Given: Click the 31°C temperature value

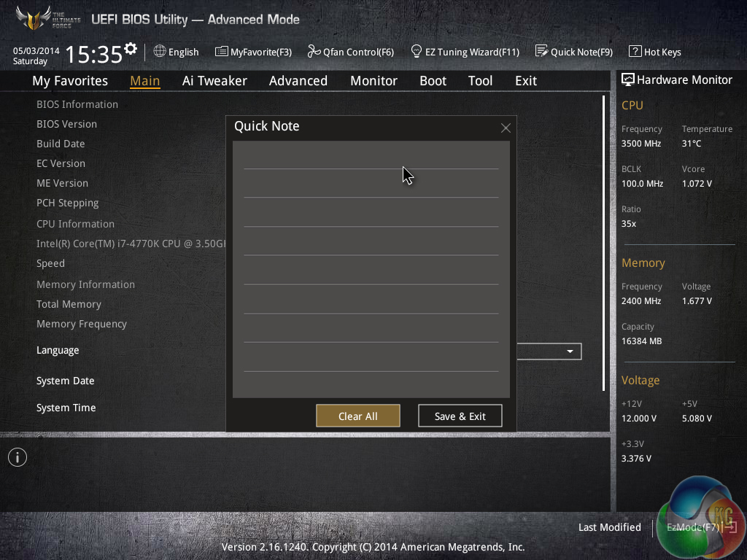Looking at the screenshot, I should pos(692,144).
